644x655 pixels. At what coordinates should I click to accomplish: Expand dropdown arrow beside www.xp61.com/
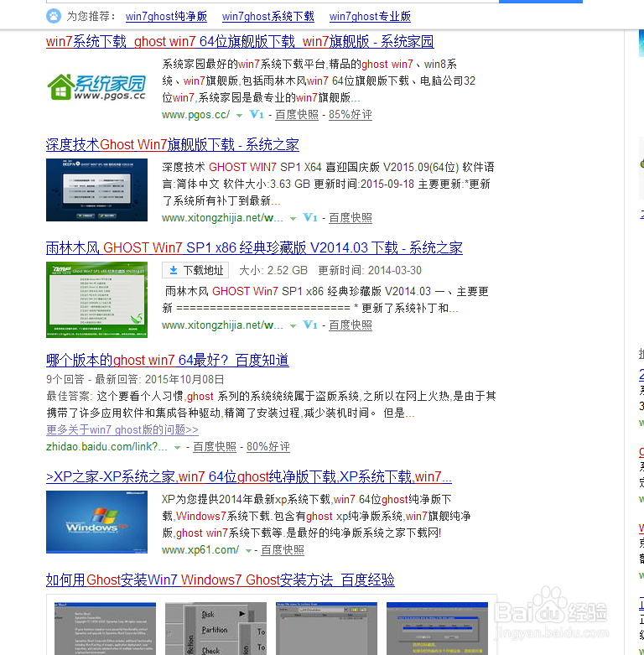248,551
